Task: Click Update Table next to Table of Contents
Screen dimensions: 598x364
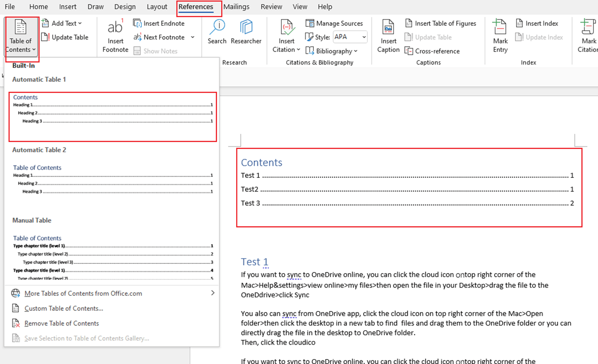Action: click(x=65, y=37)
